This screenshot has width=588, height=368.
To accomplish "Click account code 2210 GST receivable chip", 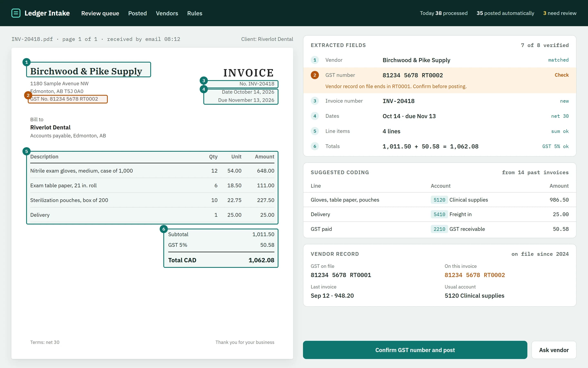I will [x=439, y=229].
